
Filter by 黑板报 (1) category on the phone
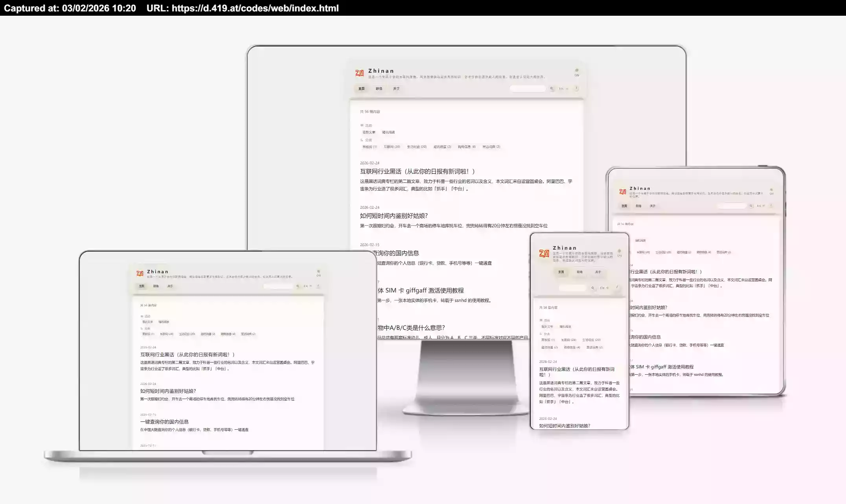[548, 340]
